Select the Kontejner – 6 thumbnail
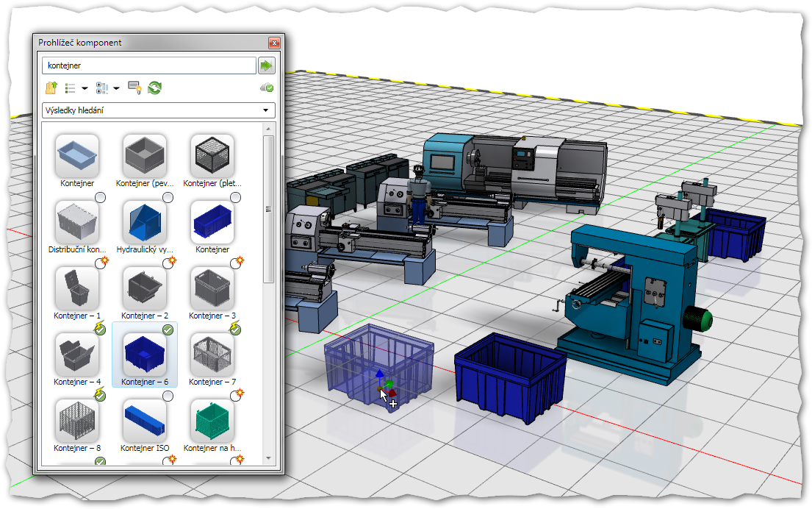Screen dimensions: 812x509 tap(145, 353)
